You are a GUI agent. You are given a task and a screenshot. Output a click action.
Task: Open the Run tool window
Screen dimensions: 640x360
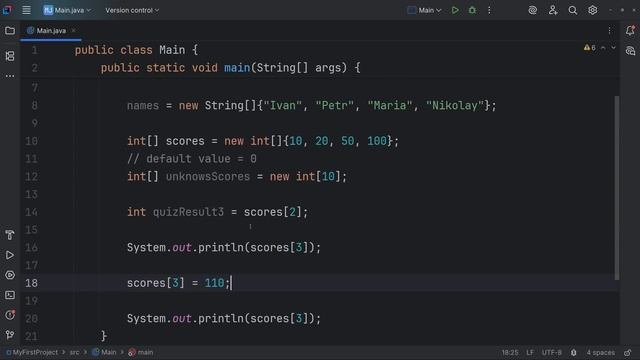(x=10, y=255)
